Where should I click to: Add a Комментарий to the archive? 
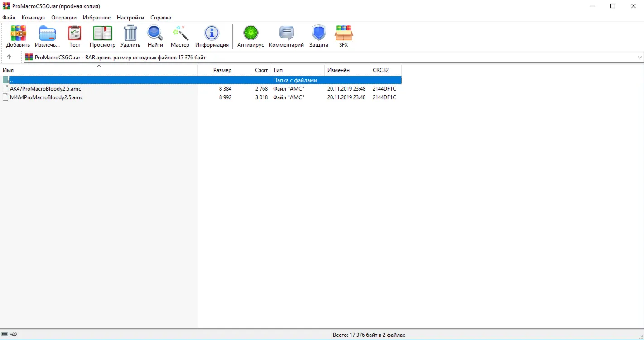coord(286,36)
